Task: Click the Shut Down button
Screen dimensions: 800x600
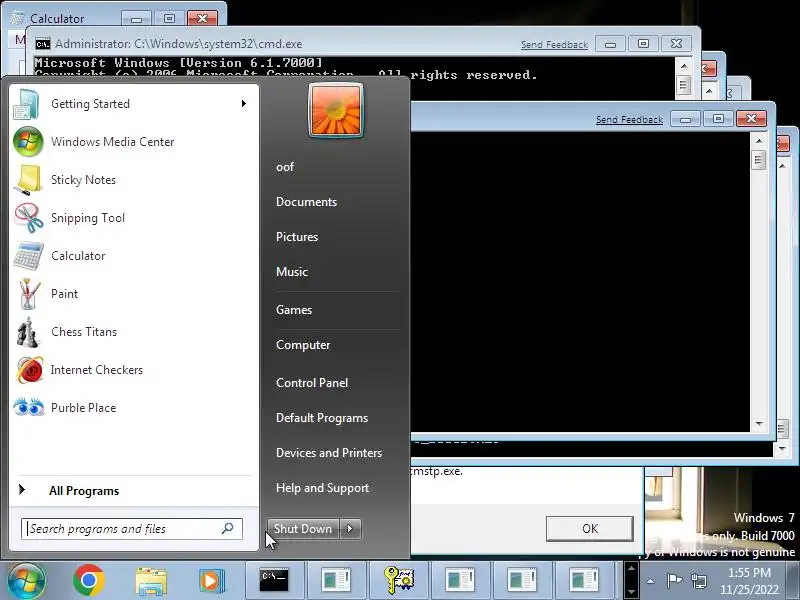Action: point(303,529)
